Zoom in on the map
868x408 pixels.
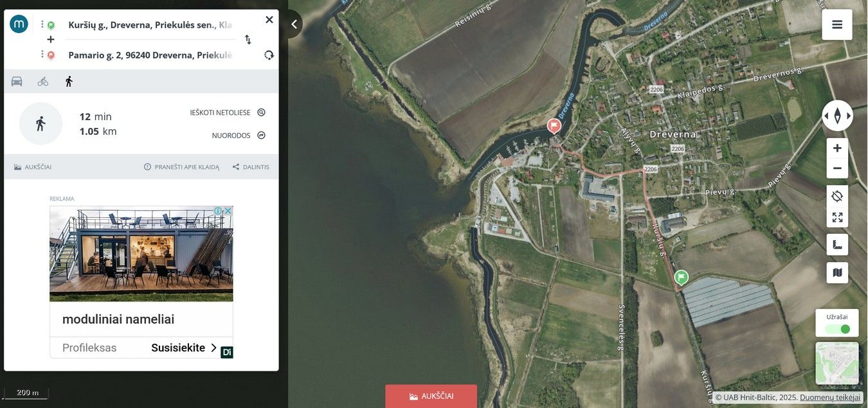(x=837, y=148)
